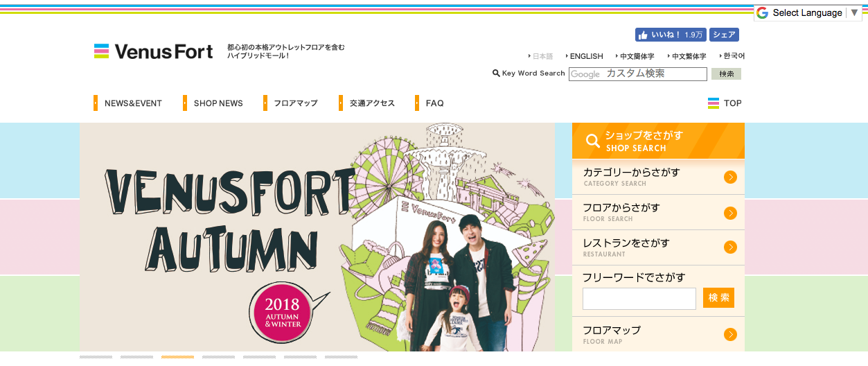This screenshot has height=366, width=868.
Task: Click the 2018 Autumn & Winter pink badge
Action: point(283,314)
